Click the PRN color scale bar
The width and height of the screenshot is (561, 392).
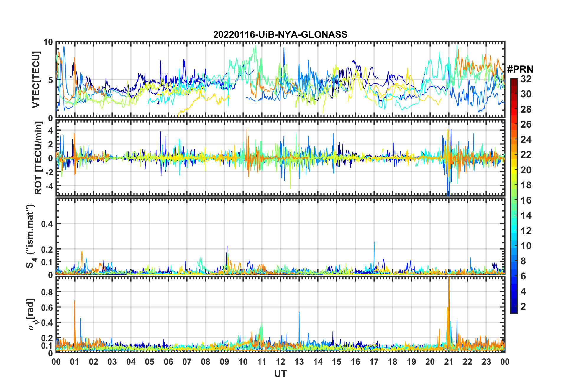(x=514, y=196)
